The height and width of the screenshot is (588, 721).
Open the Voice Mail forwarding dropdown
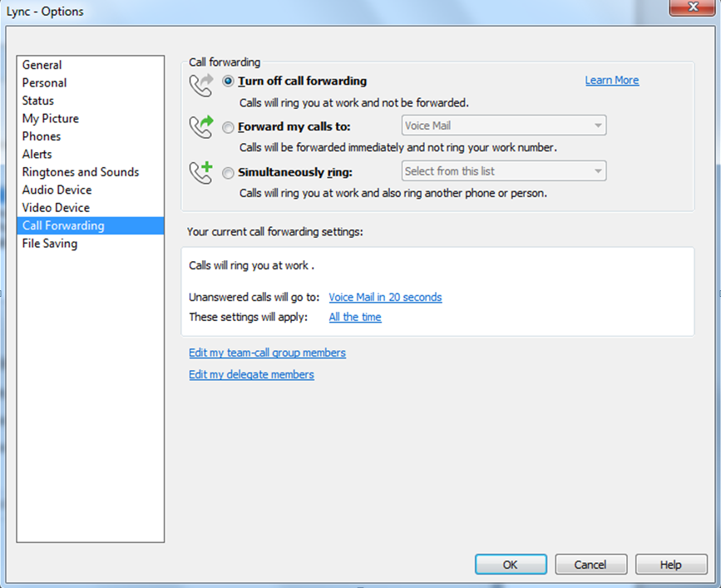point(503,126)
